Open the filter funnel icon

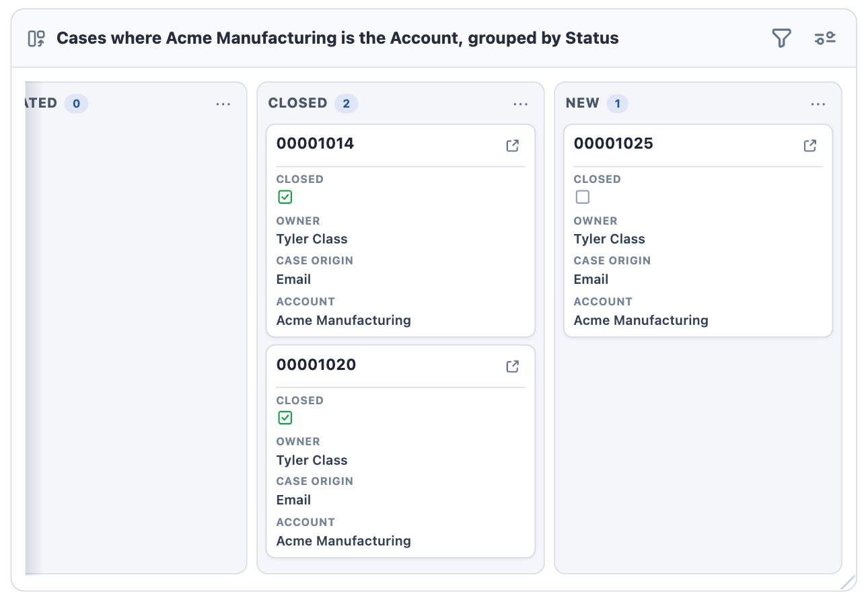point(781,38)
